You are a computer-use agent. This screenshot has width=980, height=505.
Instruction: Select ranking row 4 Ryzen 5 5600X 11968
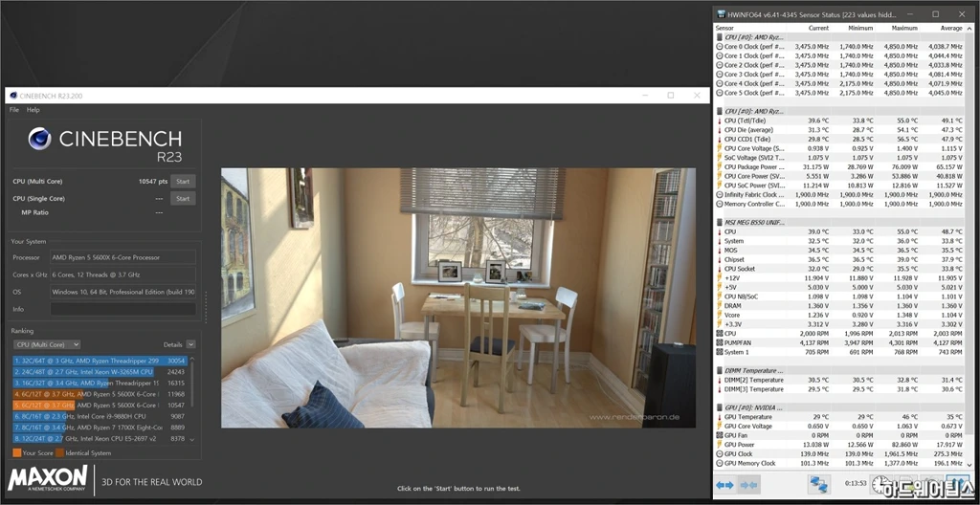click(x=100, y=394)
